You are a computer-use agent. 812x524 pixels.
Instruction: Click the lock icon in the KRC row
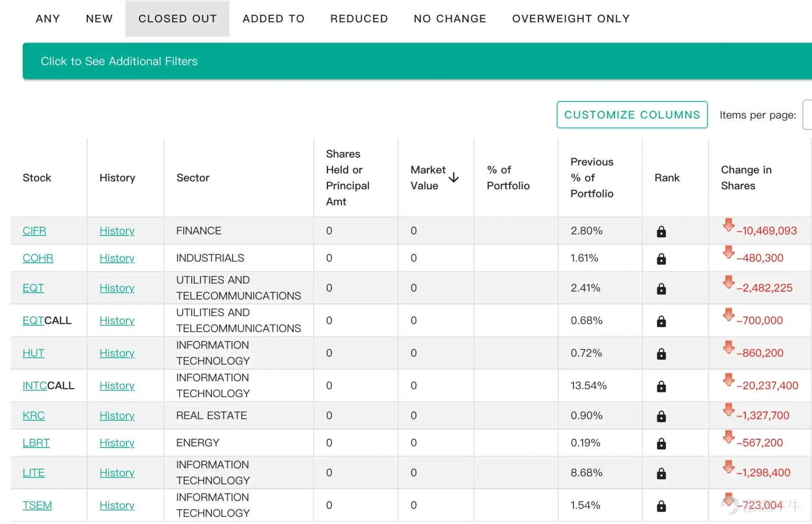[x=661, y=416]
